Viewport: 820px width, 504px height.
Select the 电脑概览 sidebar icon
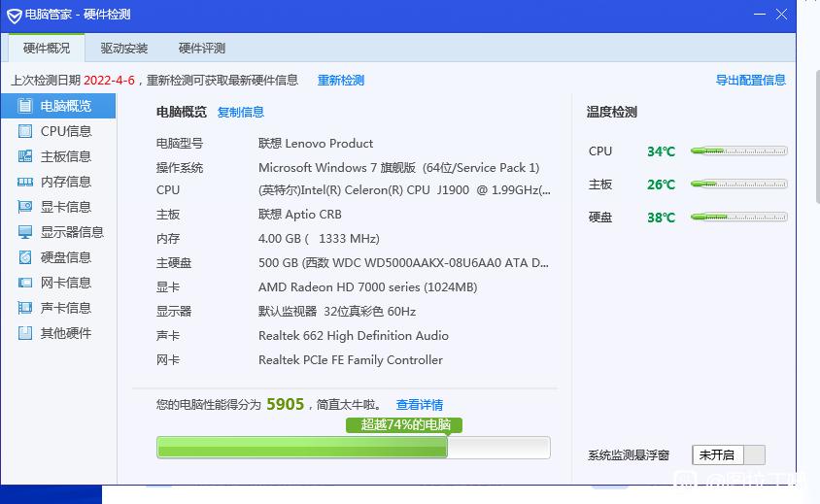point(24,106)
